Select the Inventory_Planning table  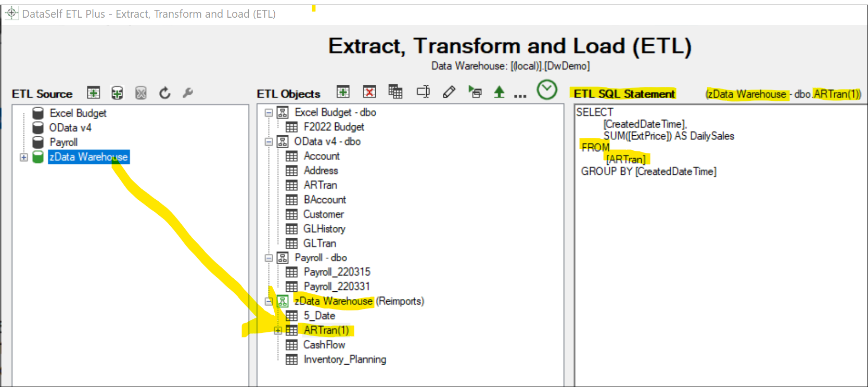pyautogui.click(x=344, y=359)
